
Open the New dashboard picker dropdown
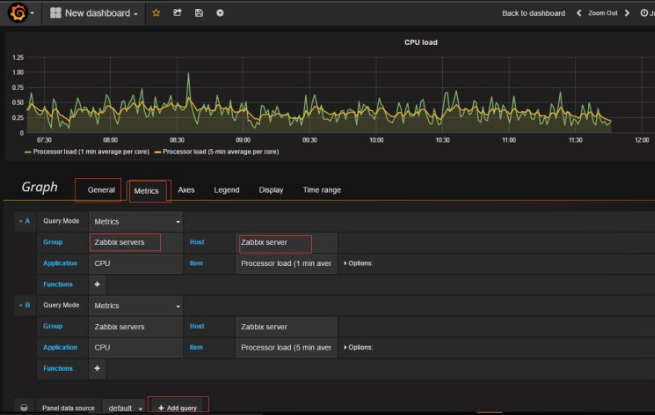click(94, 13)
